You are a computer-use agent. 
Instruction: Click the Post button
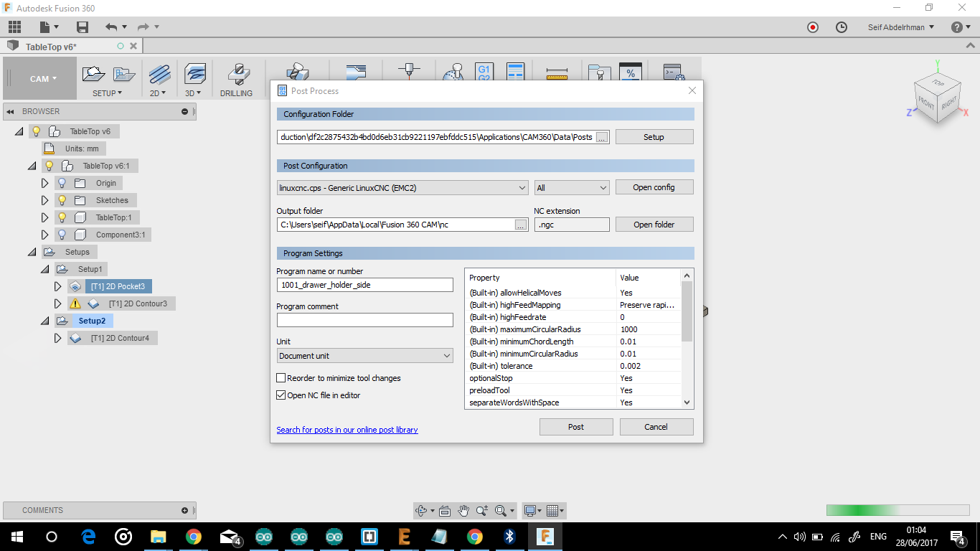pos(576,427)
